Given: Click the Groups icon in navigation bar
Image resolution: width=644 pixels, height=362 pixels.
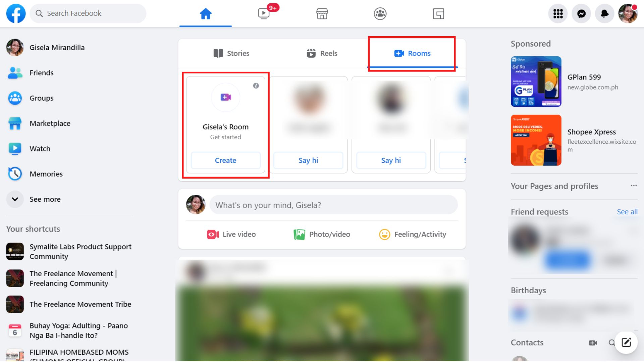Looking at the screenshot, I should point(379,13).
